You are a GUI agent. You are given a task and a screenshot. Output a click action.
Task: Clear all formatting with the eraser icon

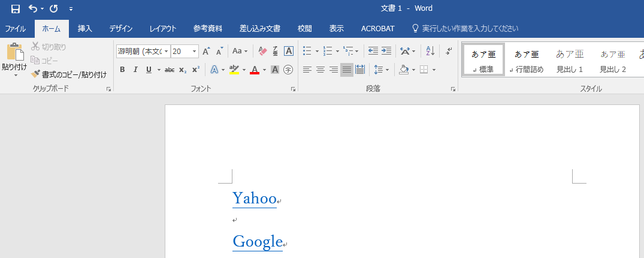coord(262,51)
